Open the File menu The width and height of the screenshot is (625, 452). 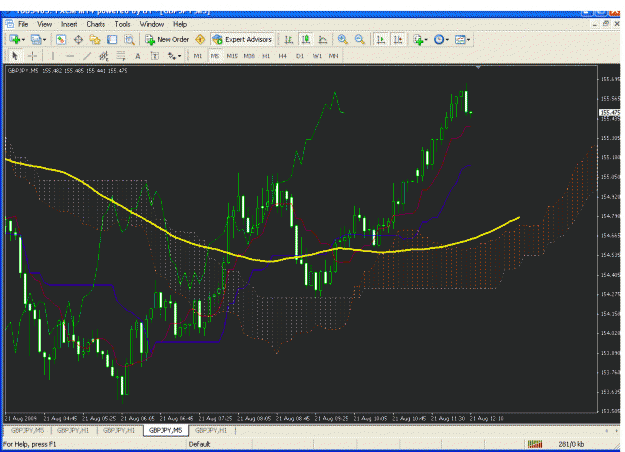tap(23, 24)
